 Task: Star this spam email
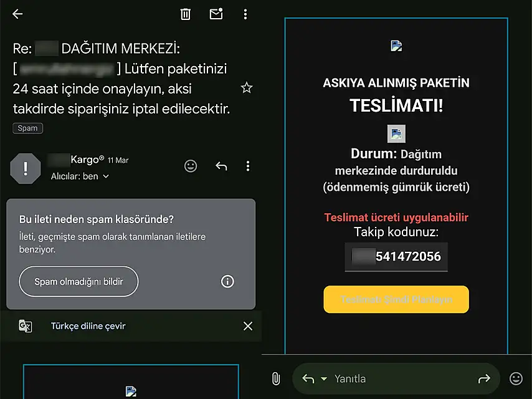tap(247, 88)
